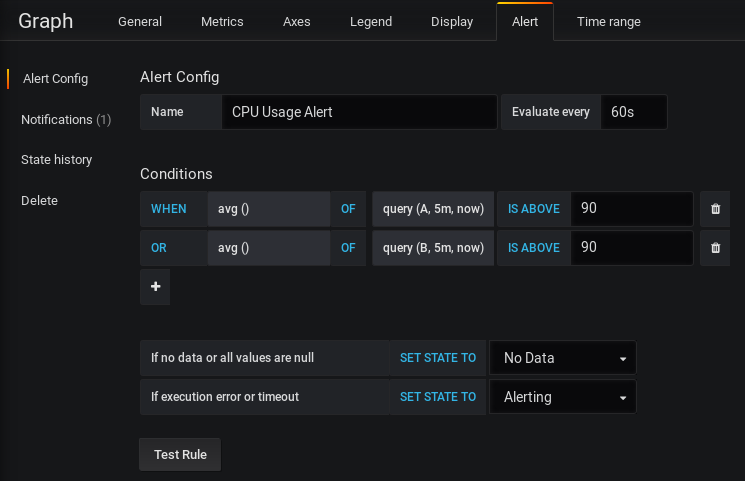Edit query (A, 5m, now) parameters
The height and width of the screenshot is (481, 745).
[433, 209]
